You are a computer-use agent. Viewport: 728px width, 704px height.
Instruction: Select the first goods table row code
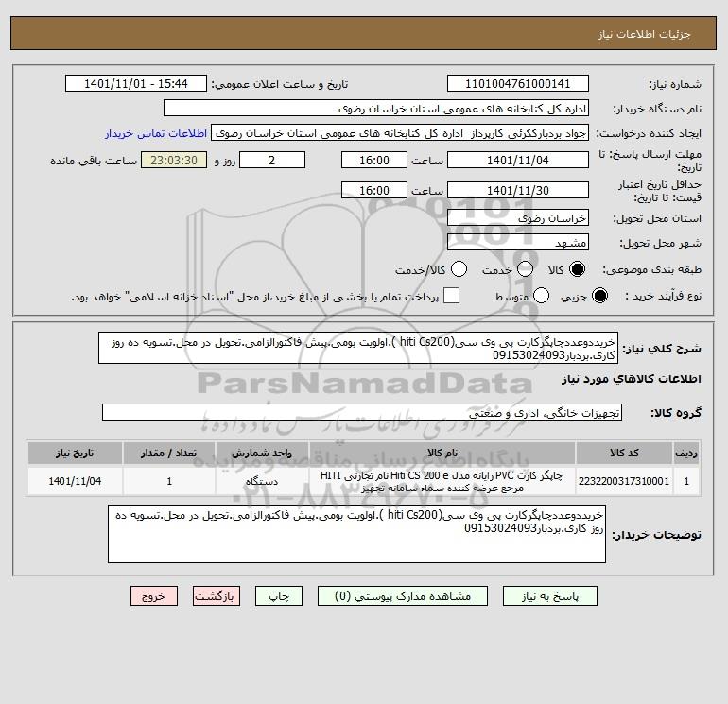pos(624,481)
